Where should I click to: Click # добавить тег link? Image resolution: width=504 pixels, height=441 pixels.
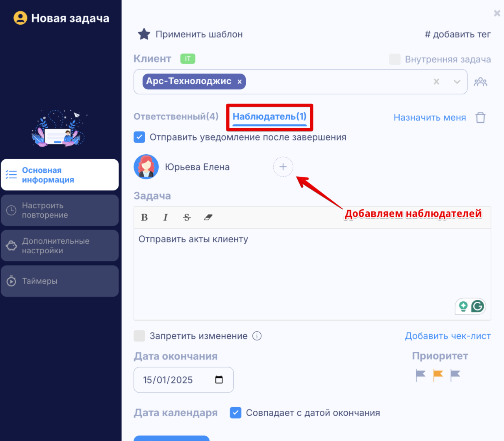[458, 35]
